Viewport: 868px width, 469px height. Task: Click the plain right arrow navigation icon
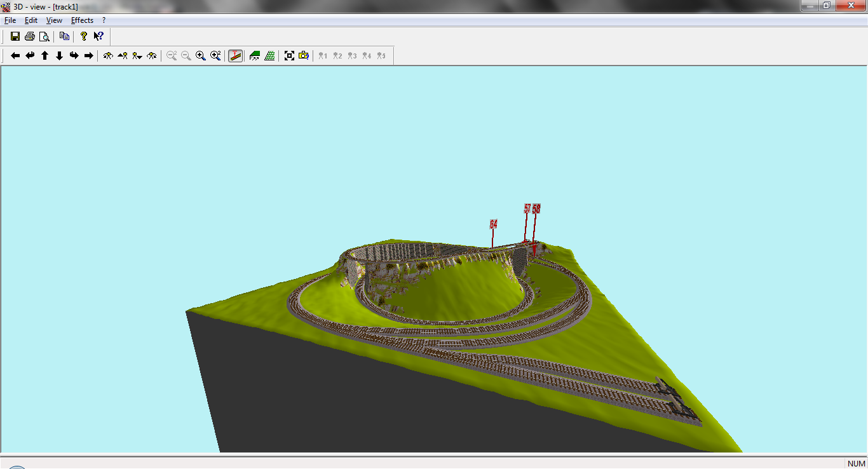coord(88,56)
